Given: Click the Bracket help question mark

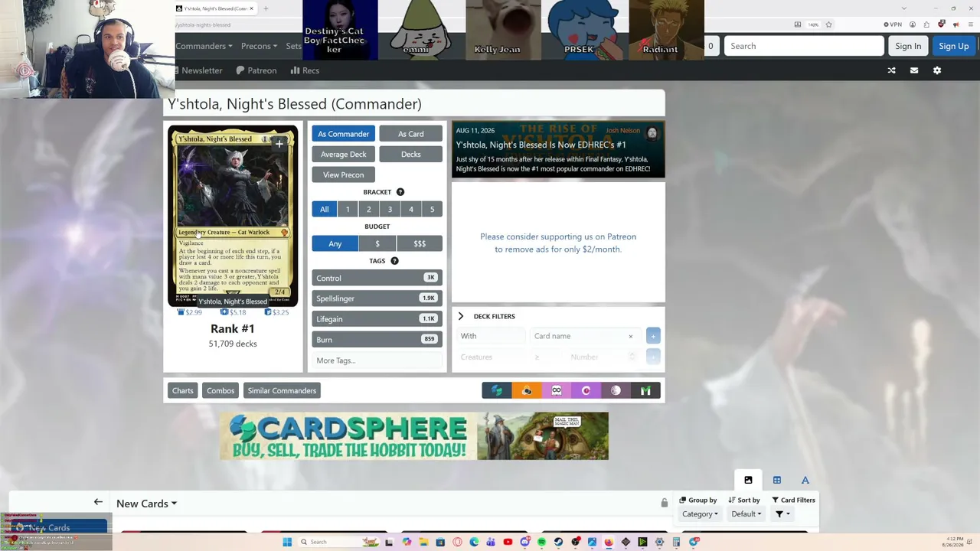Looking at the screenshot, I should pos(400,192).
